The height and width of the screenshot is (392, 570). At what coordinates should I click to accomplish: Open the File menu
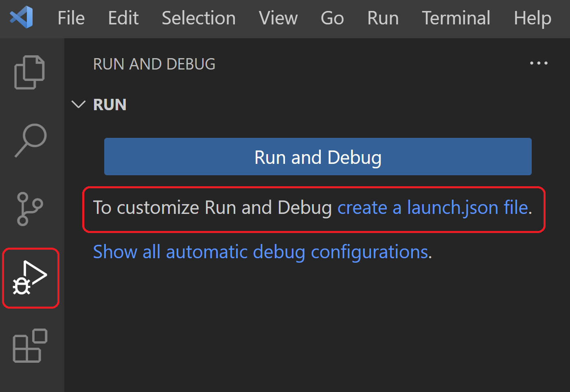pyautogui.click(x=70, y=18)
